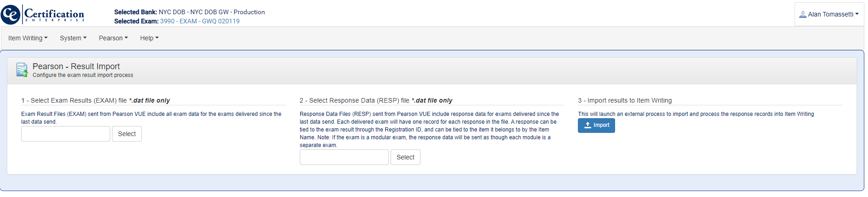Open the Alan Tomassetti user dropdown
Image resolution: width=868 pixels, height=197 pixels.
(x=829, y=14)
